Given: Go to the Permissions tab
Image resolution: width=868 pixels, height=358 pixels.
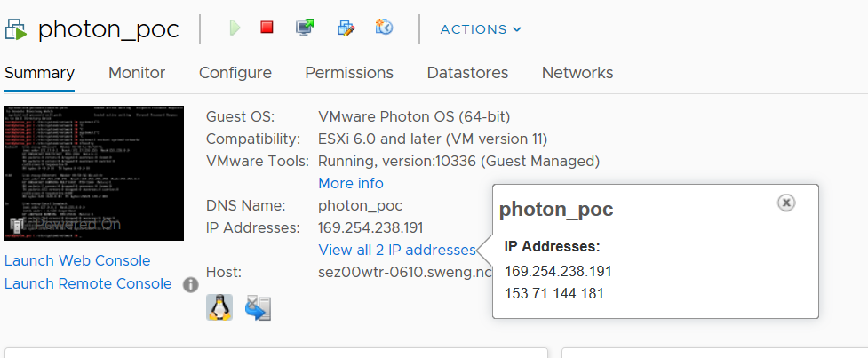Looking at the screenshot, I should pyautogui.click(x=349, y=73).
